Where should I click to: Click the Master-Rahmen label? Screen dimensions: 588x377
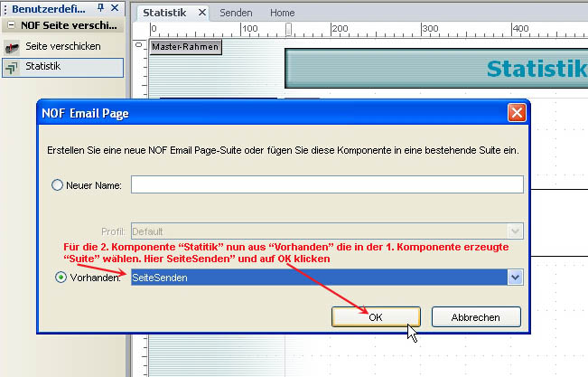[x=182, y=47]
